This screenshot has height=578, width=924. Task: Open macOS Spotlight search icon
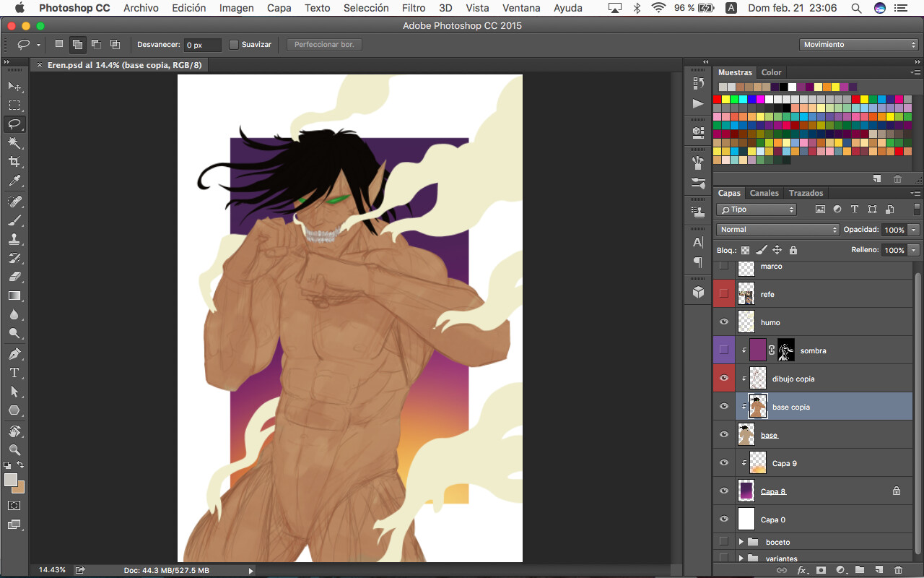[856, 8]
